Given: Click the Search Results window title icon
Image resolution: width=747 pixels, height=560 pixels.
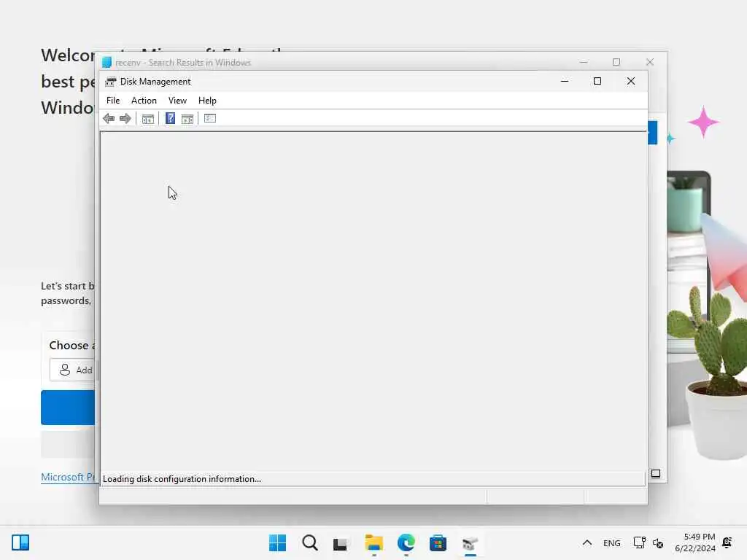Looking at the screenshot, I should point(107,63).
